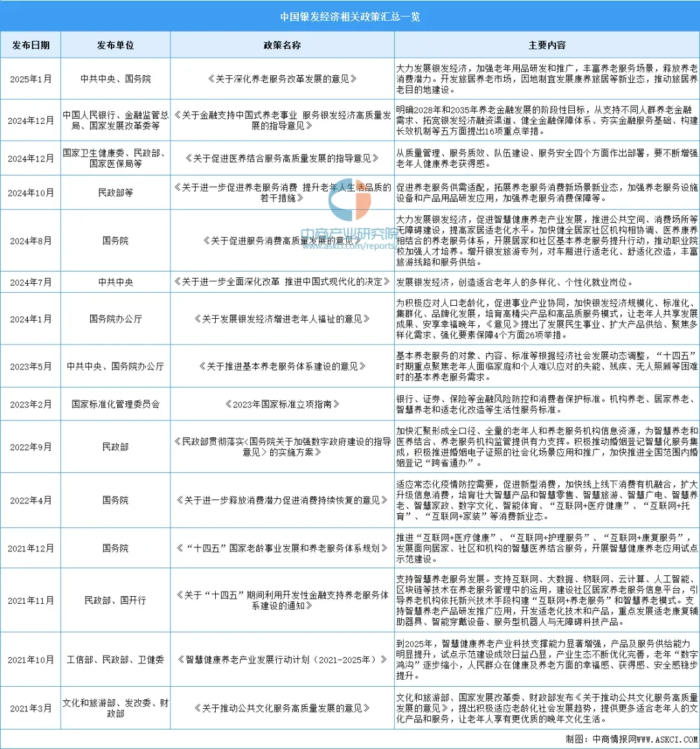Click the issuer cell 国务院办公厅
This screenshot has width=700, height=749.
tap(115, 319)
